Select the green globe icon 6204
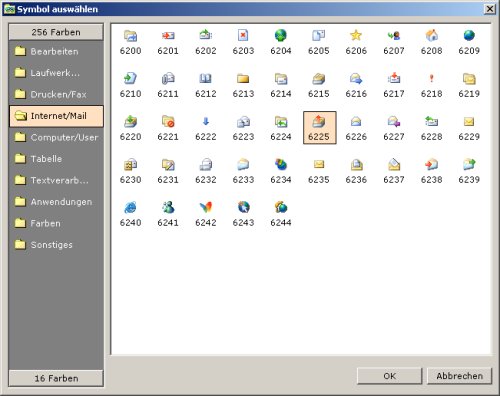 pos(281,35)
